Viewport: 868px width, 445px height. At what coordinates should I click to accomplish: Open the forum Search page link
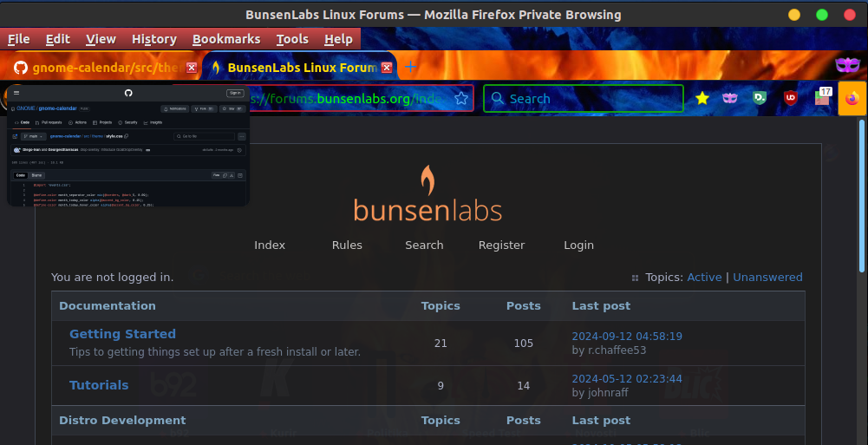(424, 245)
